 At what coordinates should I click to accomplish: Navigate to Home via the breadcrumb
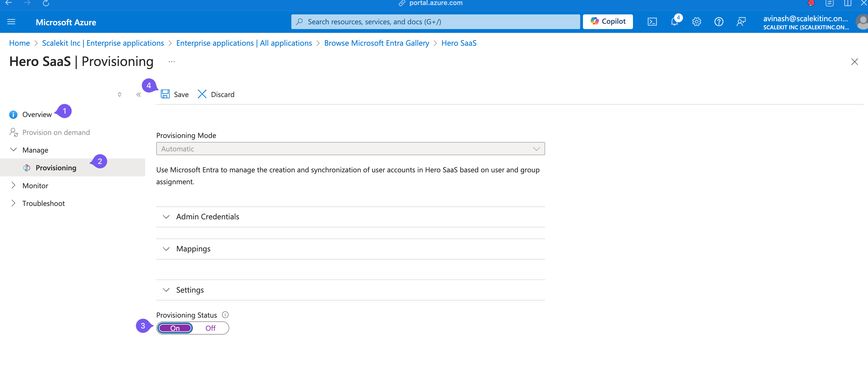(19, 43)
